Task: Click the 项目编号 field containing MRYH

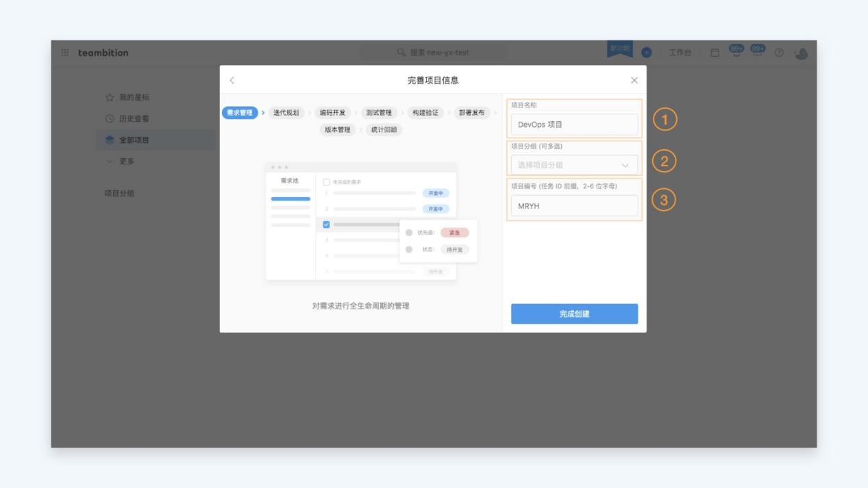Action: pyautogui.click(x=574, y=205)
